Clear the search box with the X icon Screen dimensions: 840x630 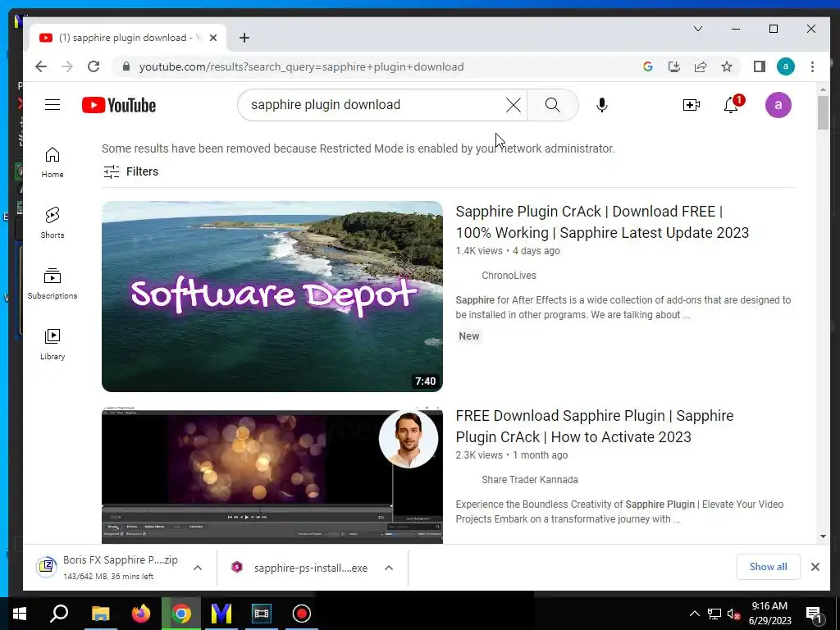pos(514,105)
